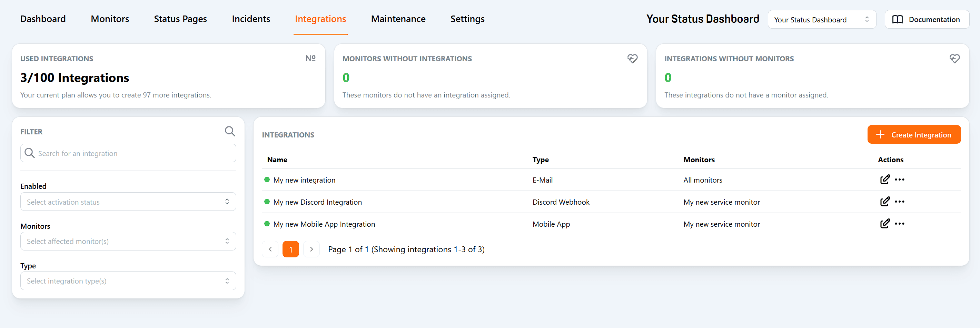Click the "3/100 Integrations" heading
Screen dimensions: 980x328
pyautogui.click(x=75, y=78)
